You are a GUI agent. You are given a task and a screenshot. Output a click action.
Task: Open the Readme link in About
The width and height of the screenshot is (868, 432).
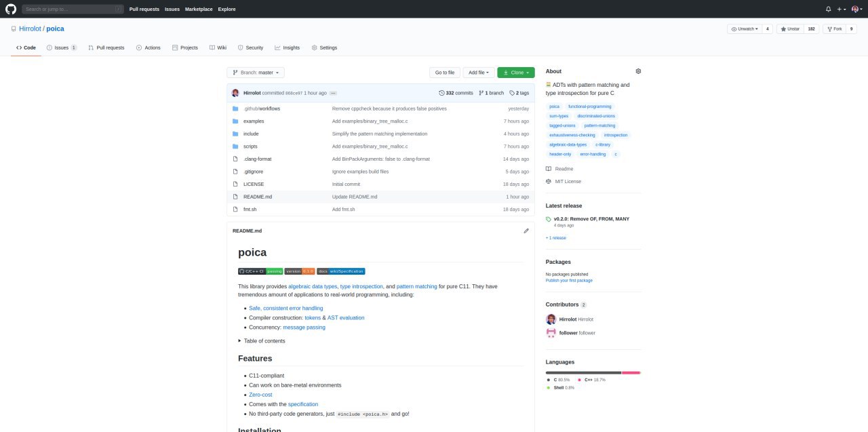(559, 169)
